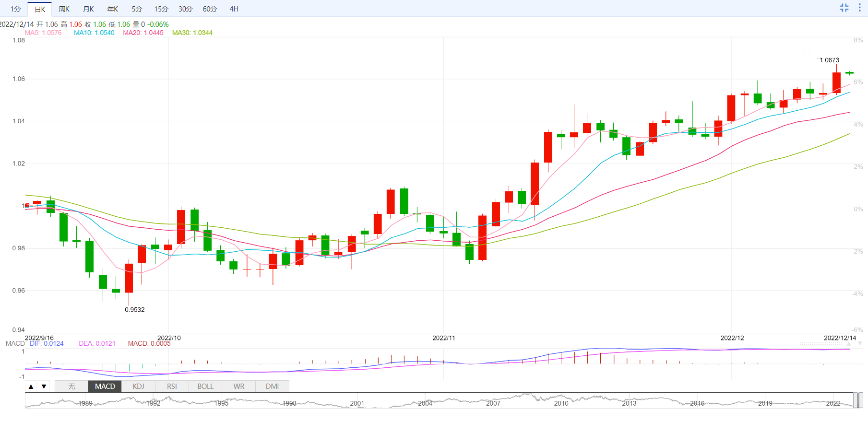Image resolution: width=868 pixels, height=421 pixels.
Task: Click the 2022/11 date axis label
Action: [x=444, y=338]
